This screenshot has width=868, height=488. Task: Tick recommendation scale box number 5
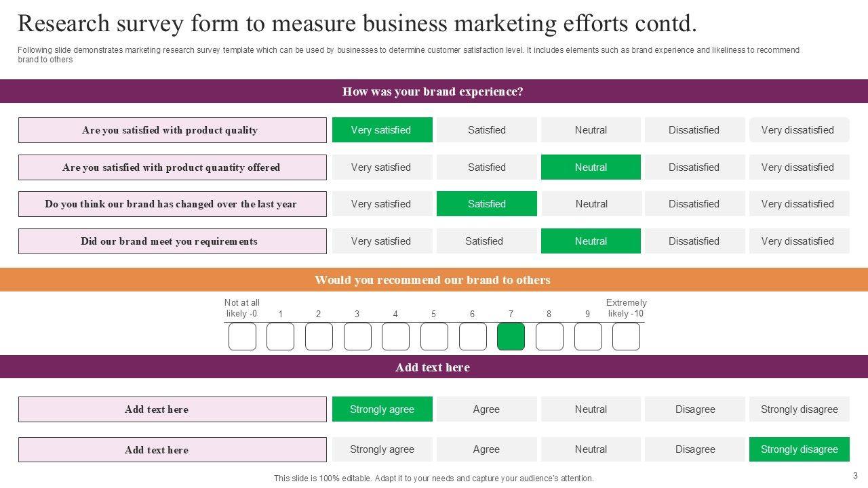point(434,337)
